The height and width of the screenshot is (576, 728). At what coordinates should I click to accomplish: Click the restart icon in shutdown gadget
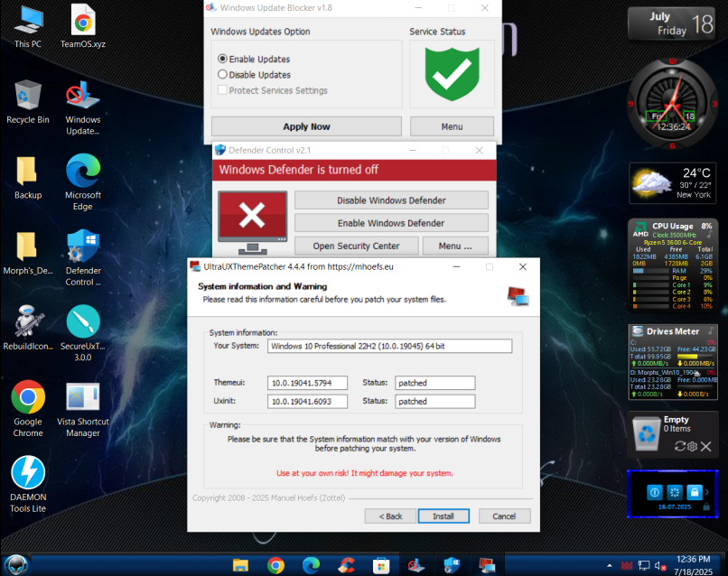675,492
